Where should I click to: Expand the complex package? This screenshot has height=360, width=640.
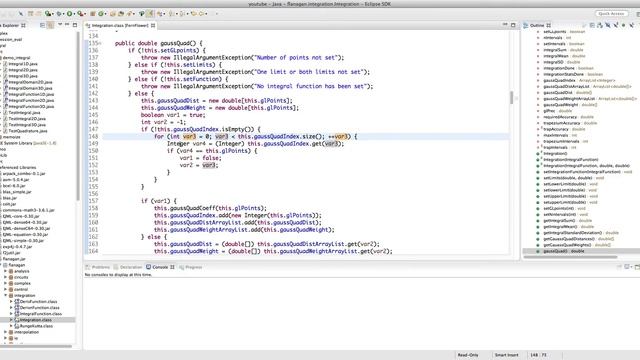[x=6, y=283]
